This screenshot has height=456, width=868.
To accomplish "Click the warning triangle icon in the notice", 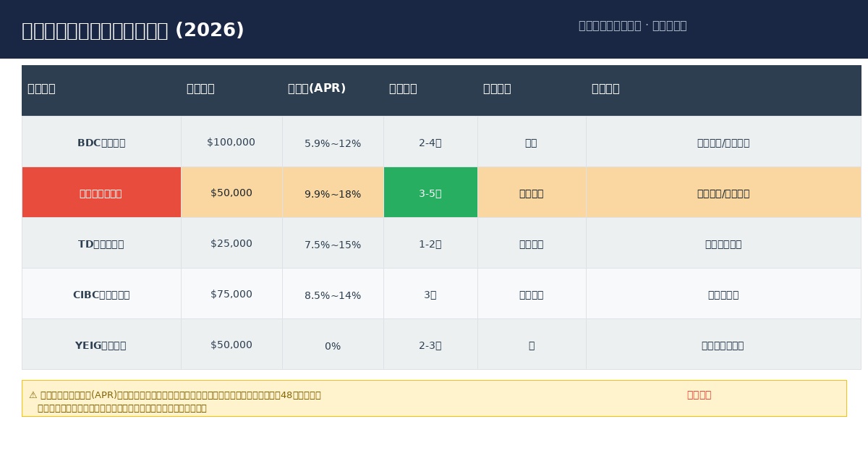I will click(x=33, y=395).
